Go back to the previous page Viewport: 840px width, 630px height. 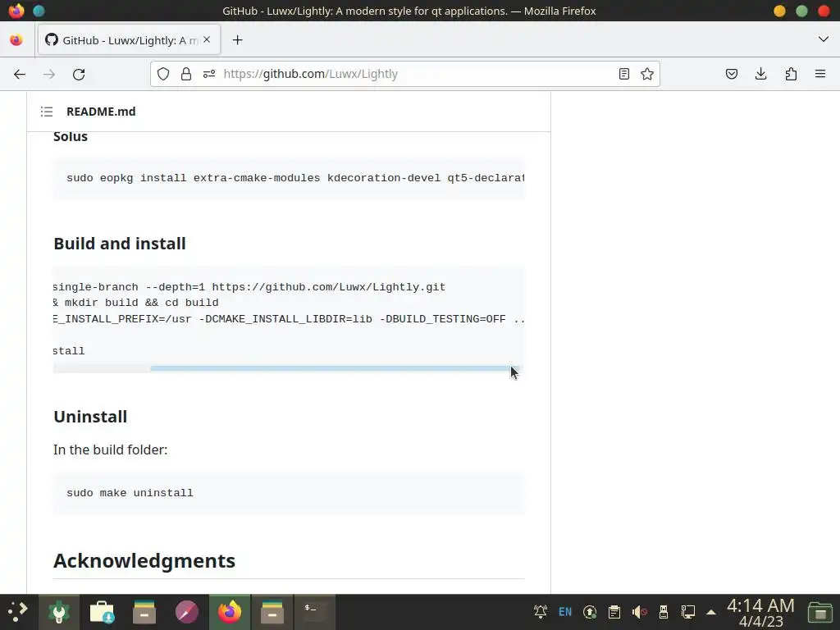pyautogui.click(x=20, y=74)
